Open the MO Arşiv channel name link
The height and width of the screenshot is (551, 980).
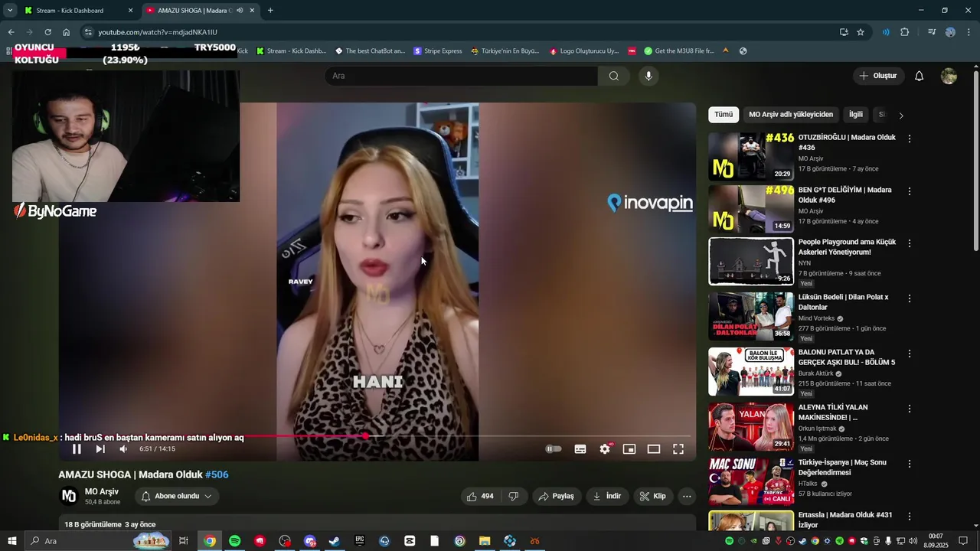102,491
